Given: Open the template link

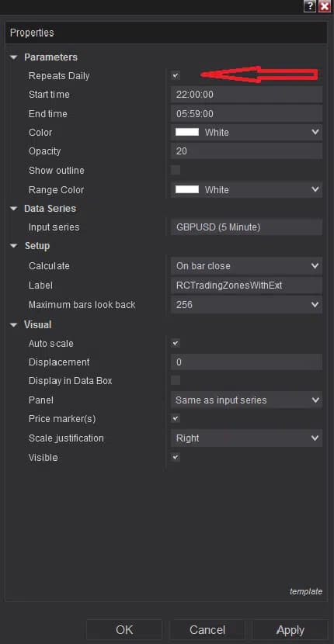Looking at the screenshot, I should (306, 592).
